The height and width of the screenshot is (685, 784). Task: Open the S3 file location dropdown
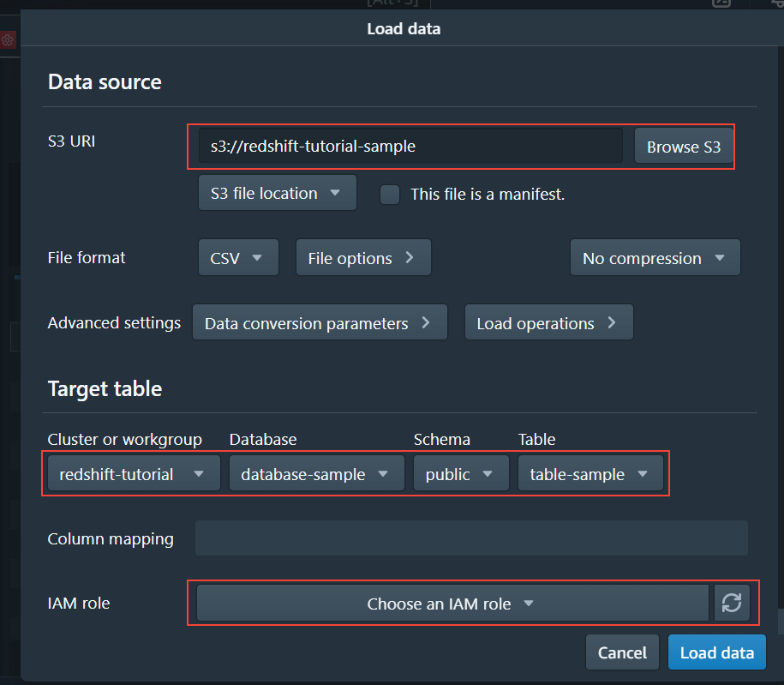pyautogui.click(x=278, y=193)
